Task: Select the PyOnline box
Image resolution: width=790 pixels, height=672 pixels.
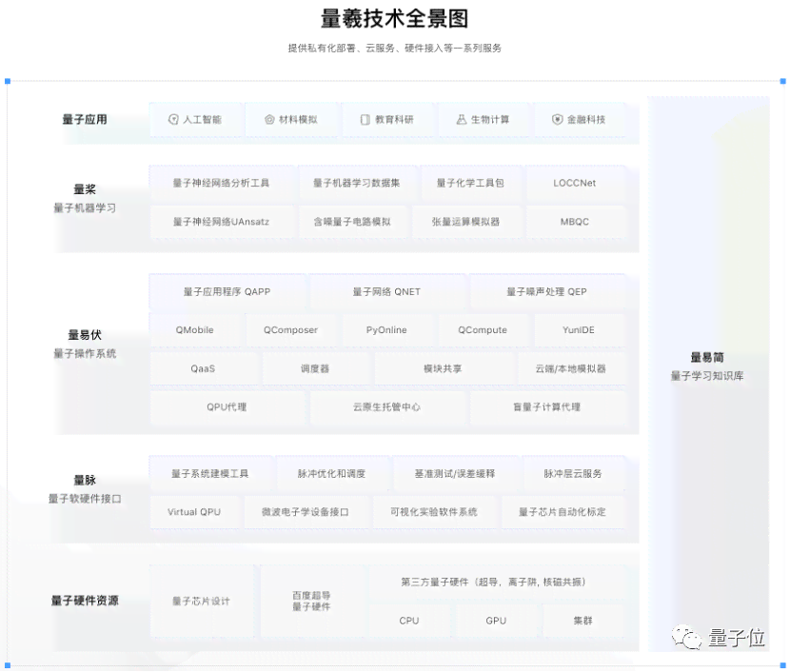Action: [386, 330]
